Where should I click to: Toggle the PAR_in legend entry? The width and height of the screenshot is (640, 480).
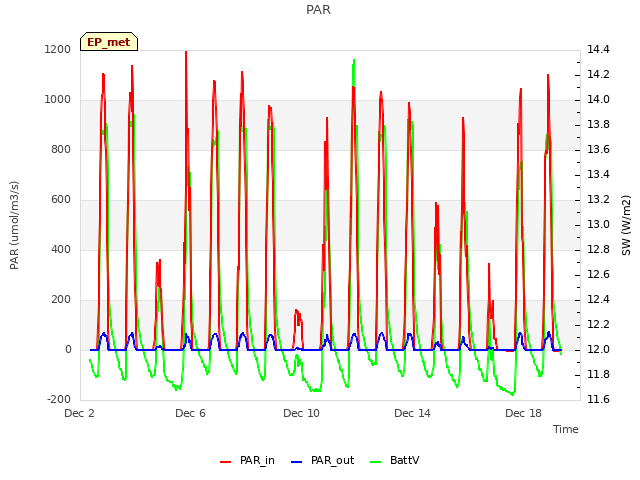tap(247, 460)
